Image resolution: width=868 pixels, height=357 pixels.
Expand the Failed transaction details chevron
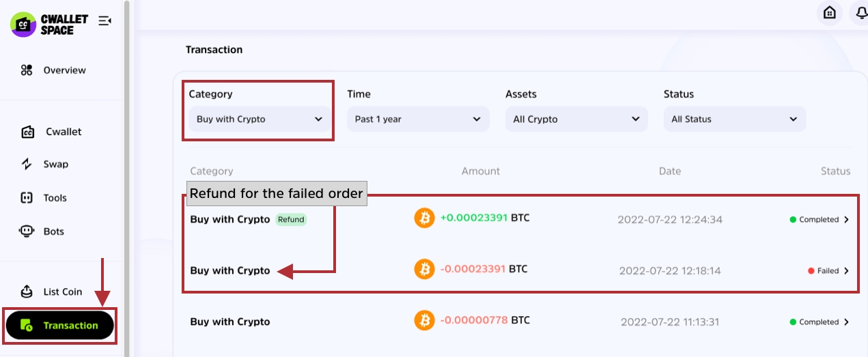(847, 271)
